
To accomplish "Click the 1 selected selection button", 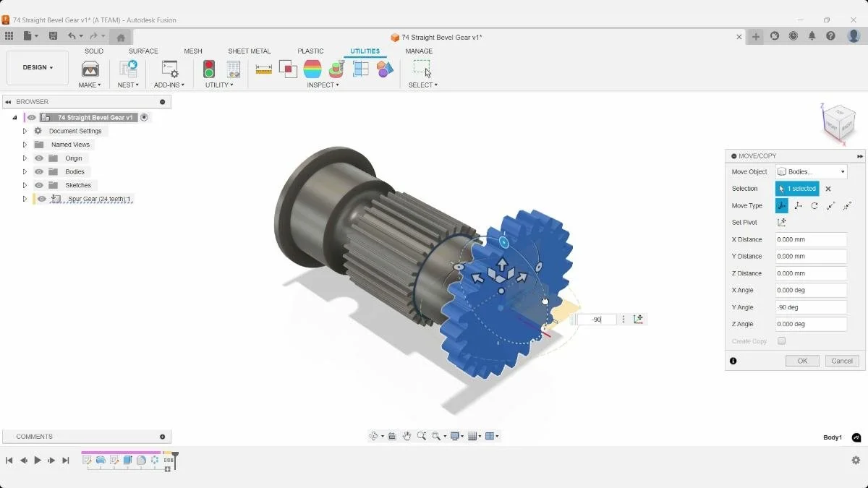I will coord(797,189).
